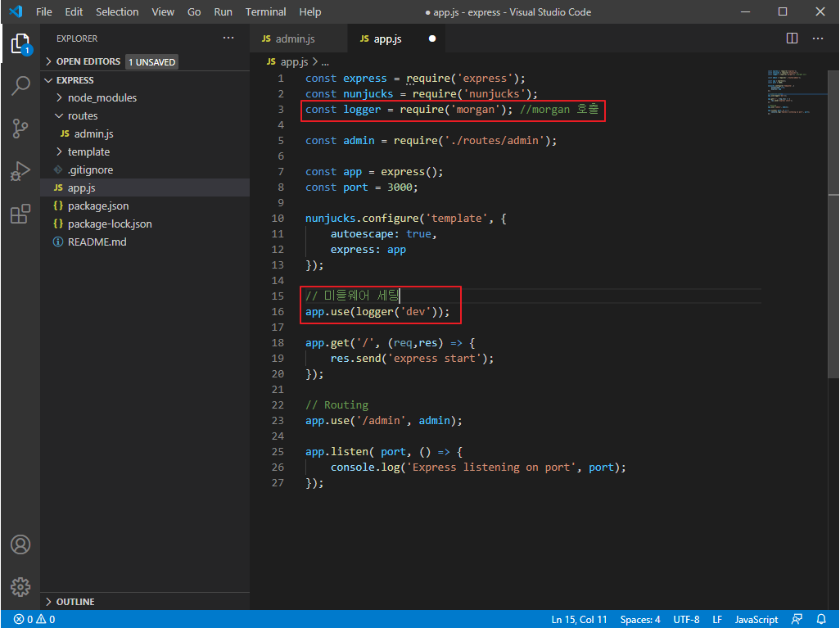This screenshot has width=840, height=628.
Task: Click the VS Code logo icon
Action: (x=16, y=11)
